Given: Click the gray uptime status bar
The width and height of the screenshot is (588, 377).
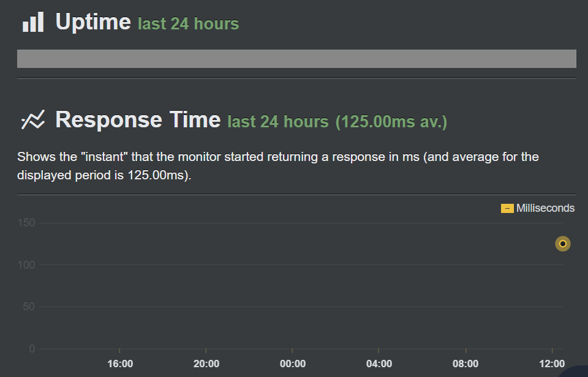Looking at the screenshot, I should coord(296,59).
